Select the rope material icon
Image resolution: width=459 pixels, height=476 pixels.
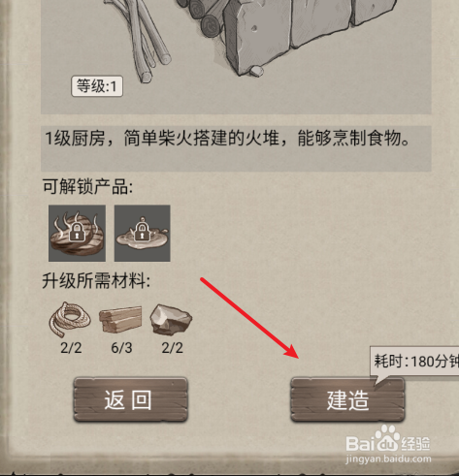tap(70, 319)
